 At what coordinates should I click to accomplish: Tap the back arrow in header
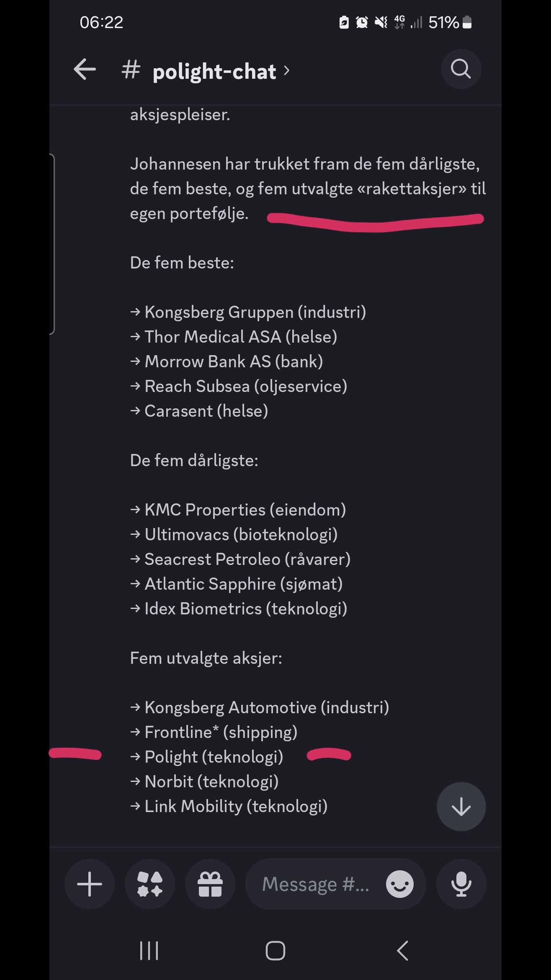click(x=85, y=69)
